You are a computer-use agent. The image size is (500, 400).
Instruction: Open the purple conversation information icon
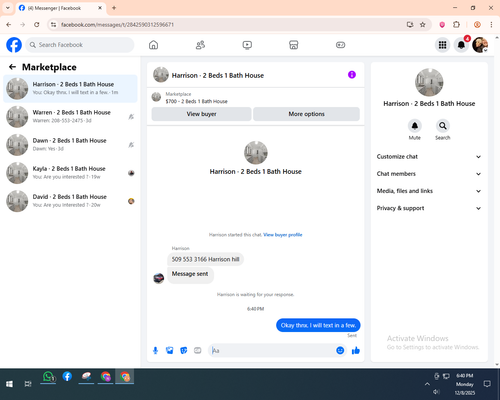pyautogui.click(x=352, y=75)
